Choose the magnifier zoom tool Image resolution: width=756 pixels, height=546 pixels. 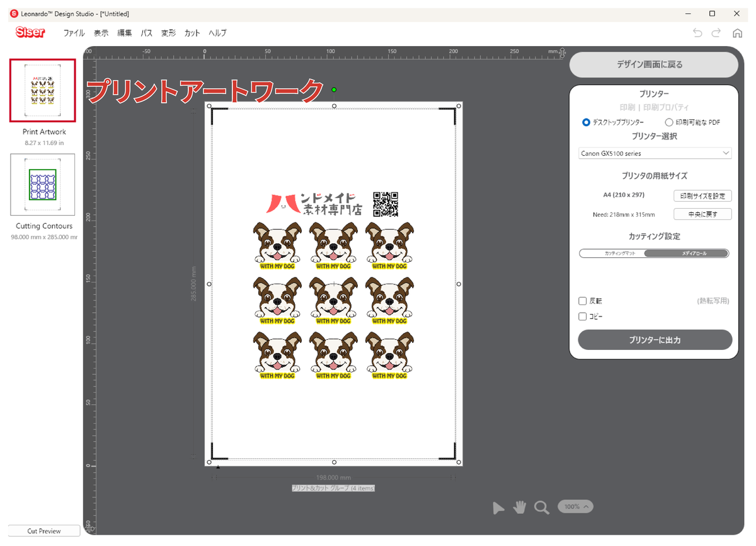pyautogui.click(x=542, y=508)
